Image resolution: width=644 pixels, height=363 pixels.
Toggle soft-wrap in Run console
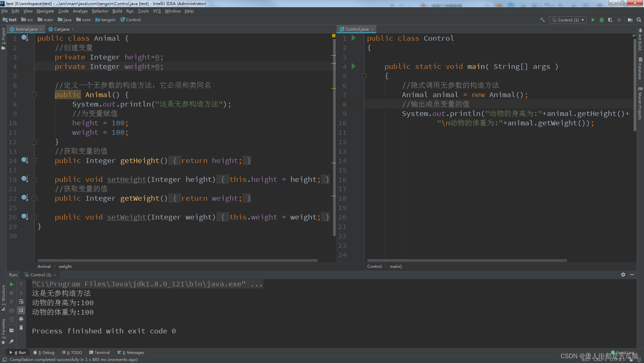21,302
